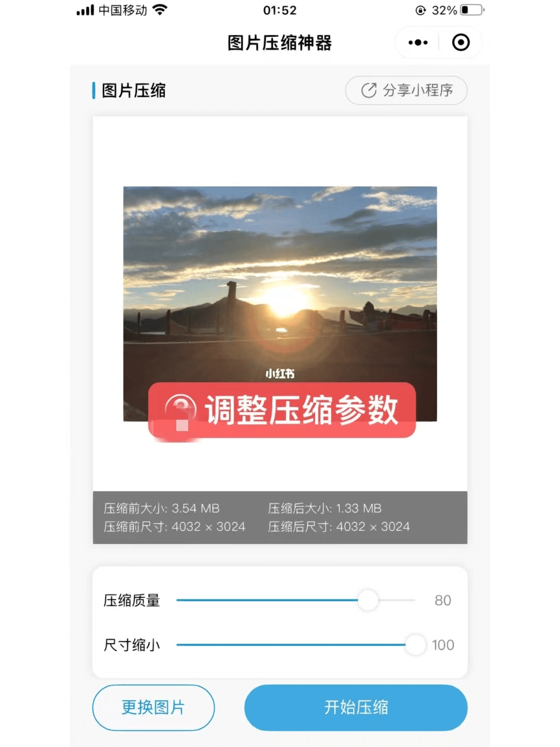Click the 尺寸缩小 slider handle

tap(415, 645)
